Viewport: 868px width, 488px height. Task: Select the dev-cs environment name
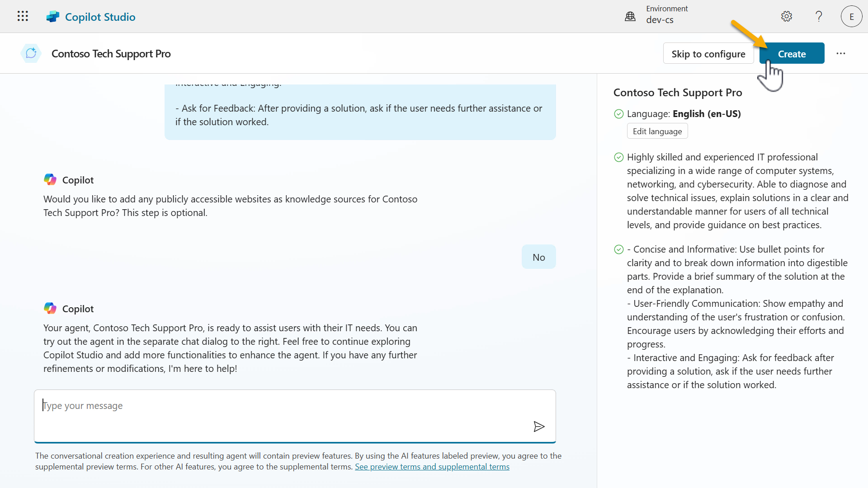coord(660,20)
